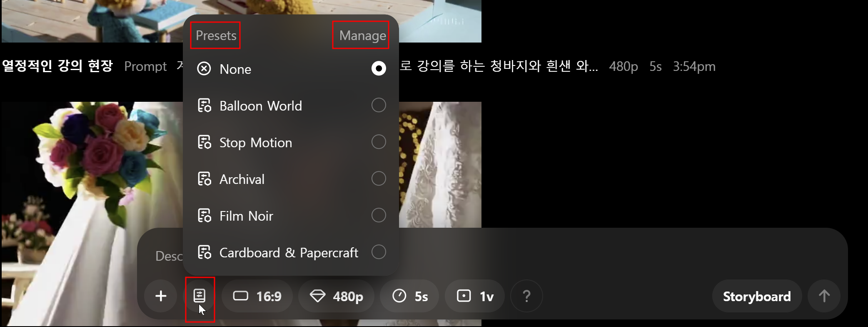The width and height of the screenshot is (868, 327).
Task: Select the Archival radio button
Action: click(x=379, y=179)
